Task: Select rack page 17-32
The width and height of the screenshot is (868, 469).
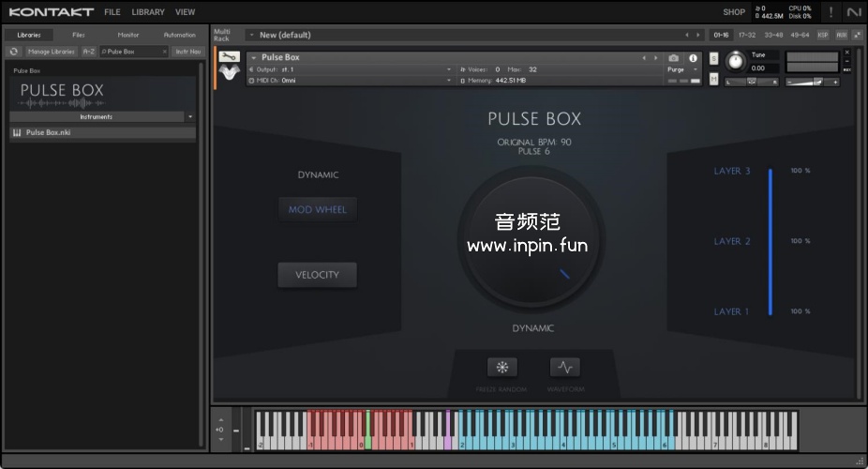Action: coord(747,35)
